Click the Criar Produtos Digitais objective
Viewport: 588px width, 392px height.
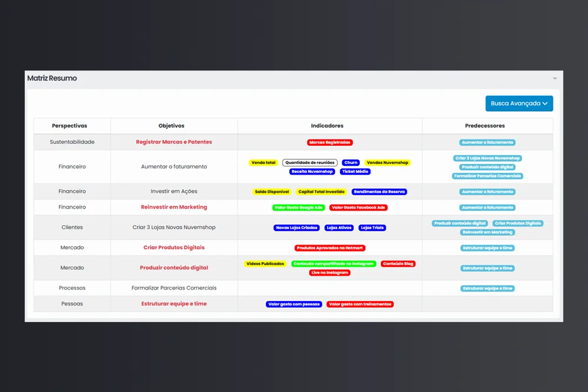(174, 248)
